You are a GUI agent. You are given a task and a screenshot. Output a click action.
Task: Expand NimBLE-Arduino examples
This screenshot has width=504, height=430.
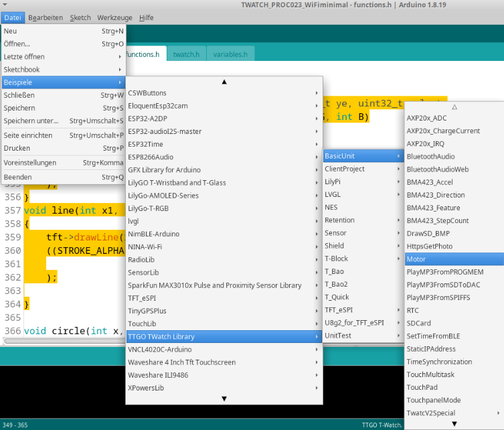coord(224,234)
